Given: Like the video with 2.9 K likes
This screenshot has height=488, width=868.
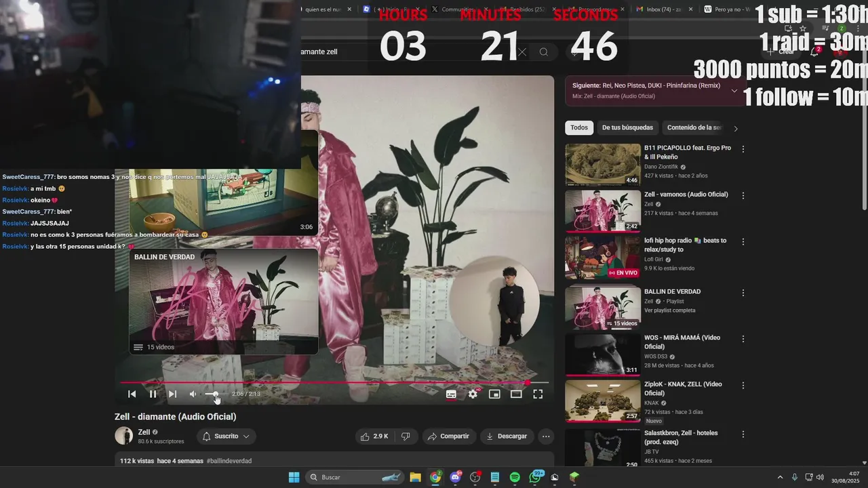Looking at the screenshot, I should pos(374,436).
